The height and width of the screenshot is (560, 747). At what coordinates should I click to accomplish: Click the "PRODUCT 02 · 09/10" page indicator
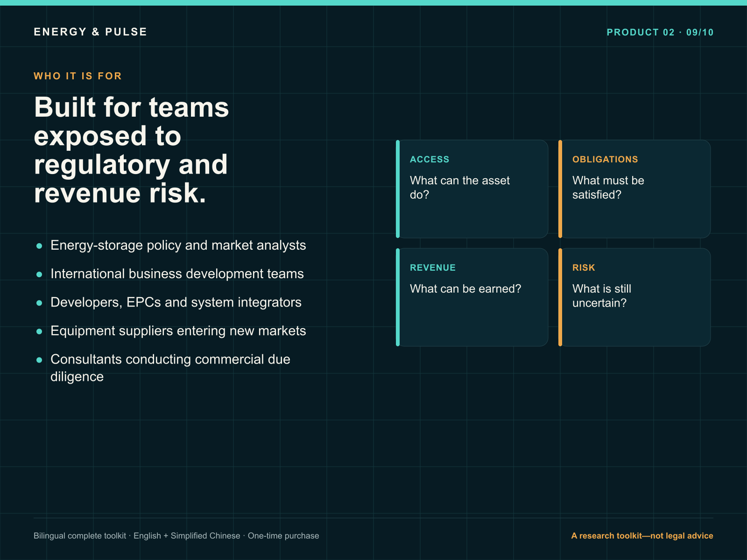click(x=660, y=32)
